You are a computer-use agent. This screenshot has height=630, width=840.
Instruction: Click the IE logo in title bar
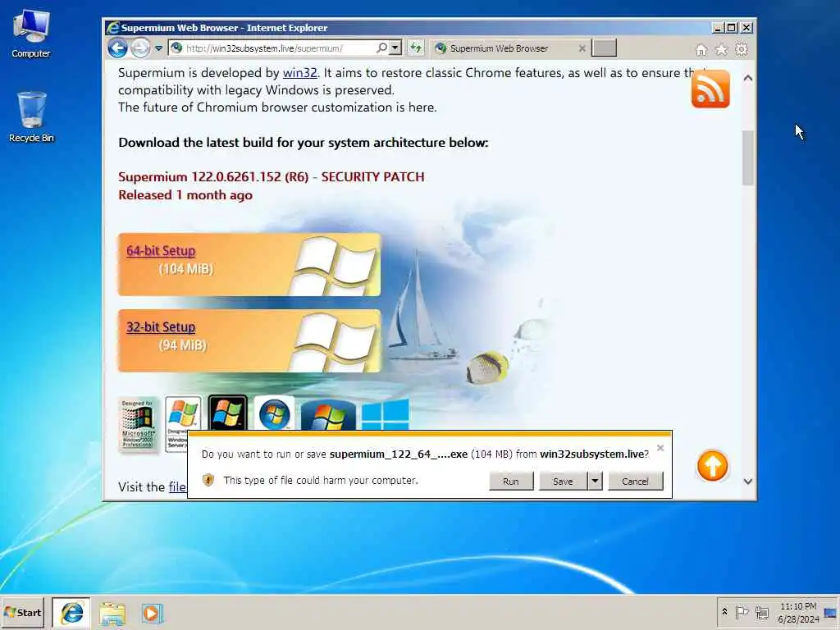point(112,28)
